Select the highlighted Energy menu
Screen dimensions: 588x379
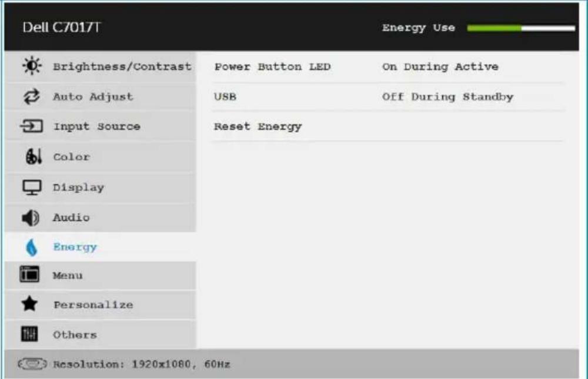point(101,247)
